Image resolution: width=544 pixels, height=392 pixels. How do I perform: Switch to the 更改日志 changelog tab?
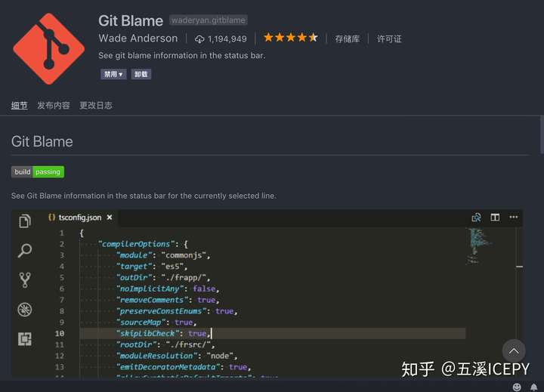pyautogui.click(x=96, y=105)
